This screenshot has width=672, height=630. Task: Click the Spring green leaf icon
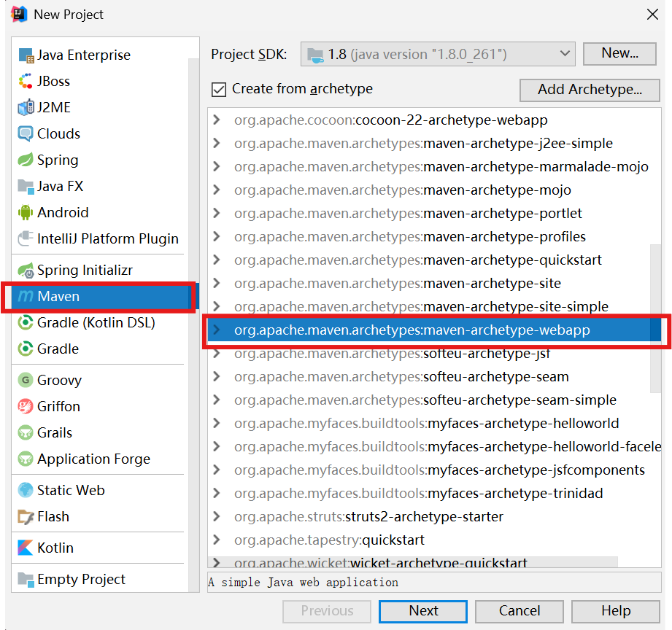point(26,160)
